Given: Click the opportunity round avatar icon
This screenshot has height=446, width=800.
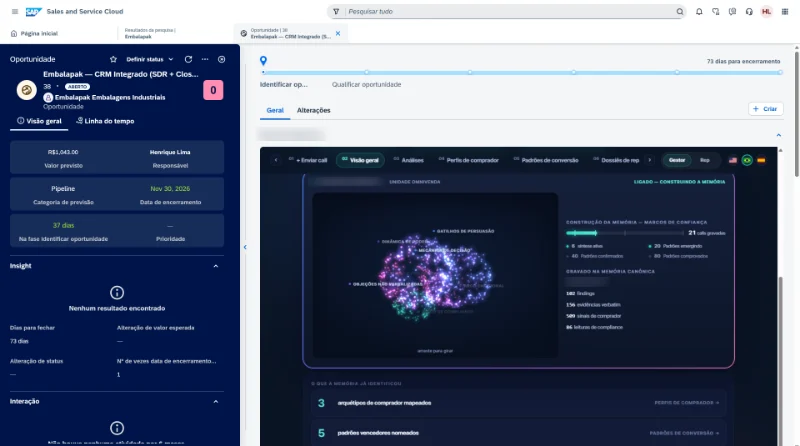Looking at the screenshot, I should pyautogui.click(x=27, y=90).
